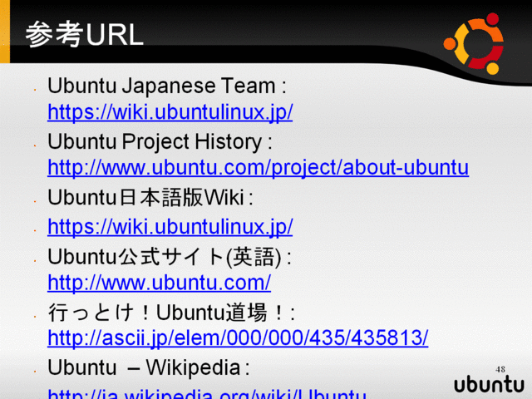The height and width of the screenshot is (399, 532).
Task: Open the ascii.jp Ubuntu道場 link
Action: 238,338
